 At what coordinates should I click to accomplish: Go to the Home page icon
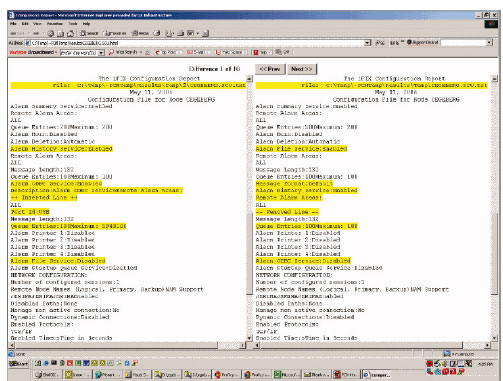point(70,33)
